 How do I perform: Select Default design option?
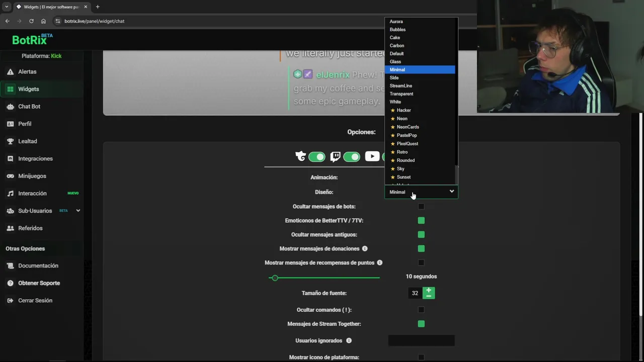[420, 54]
